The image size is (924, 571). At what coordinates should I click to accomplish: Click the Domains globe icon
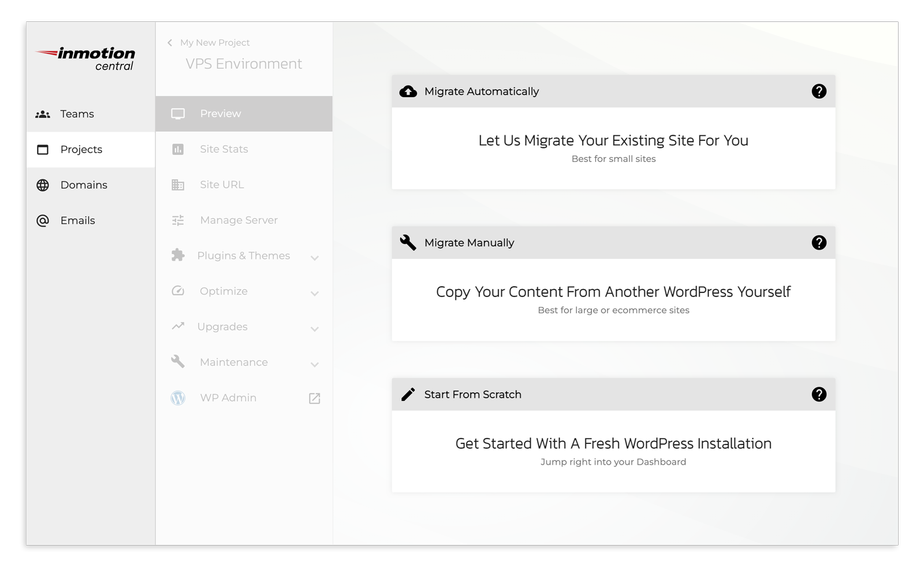43,185
